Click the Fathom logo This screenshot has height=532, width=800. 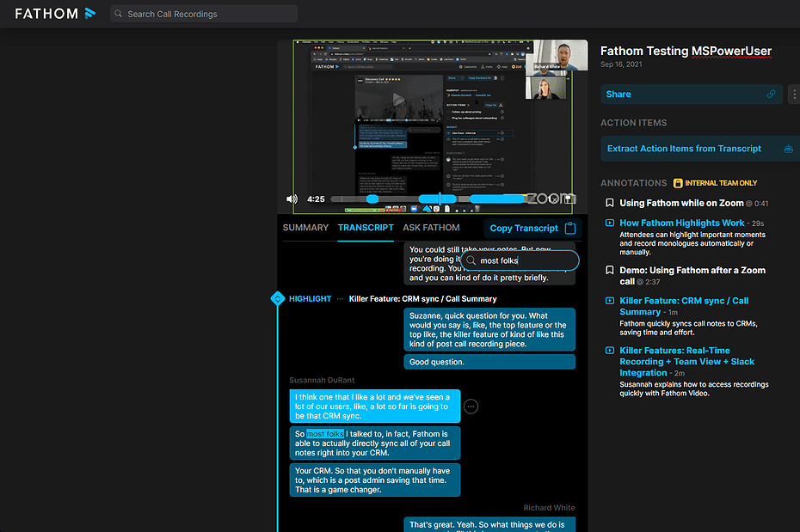[x=55, y=14]
